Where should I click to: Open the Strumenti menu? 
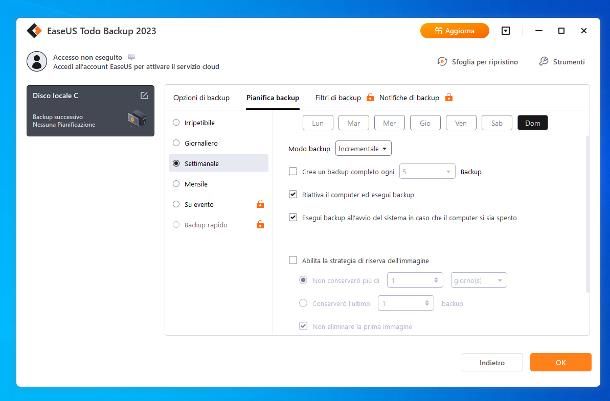(569, 61)
